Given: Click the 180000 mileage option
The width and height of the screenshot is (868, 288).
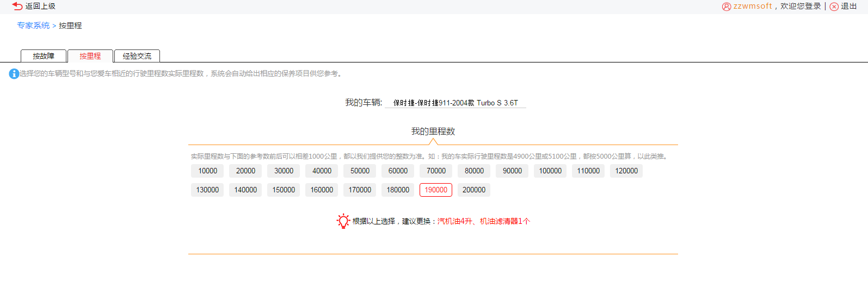Looking at the screenshot, I should pyautogui.click(x=398, y=190).
